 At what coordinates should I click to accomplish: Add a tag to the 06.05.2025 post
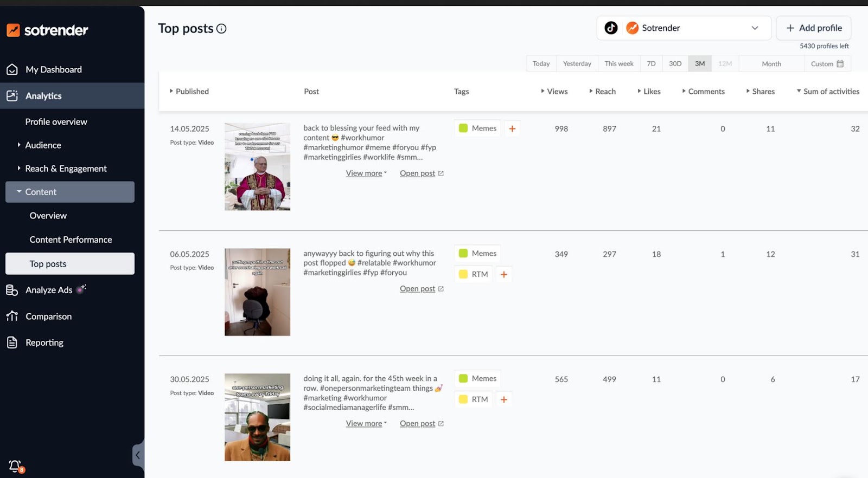click(x=504, y=274)
